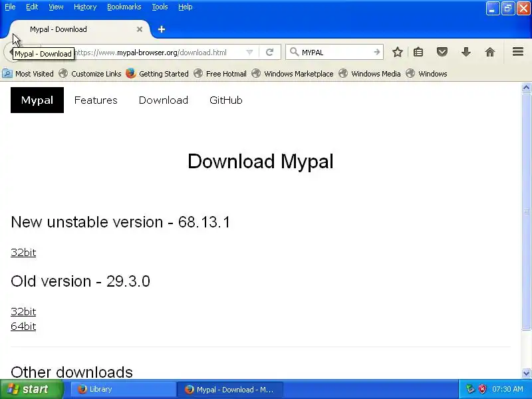Click the MYPAL search field
The image size is (532, 399).
coord(336,53)
